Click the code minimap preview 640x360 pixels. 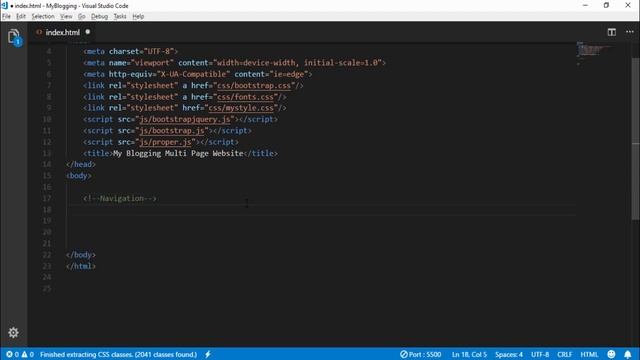(x=594, y=53)
